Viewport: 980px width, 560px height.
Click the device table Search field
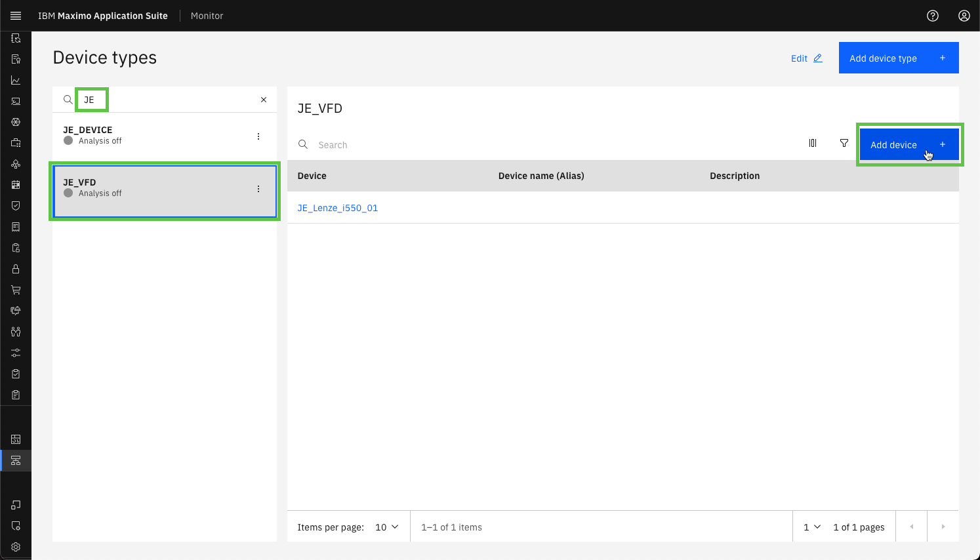click(544, 144)
